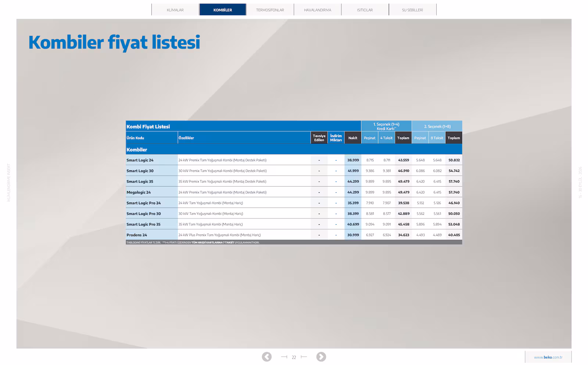
Task: Click installment value 9.381 for Smart Logic 30
Action: tap(387, 171)
